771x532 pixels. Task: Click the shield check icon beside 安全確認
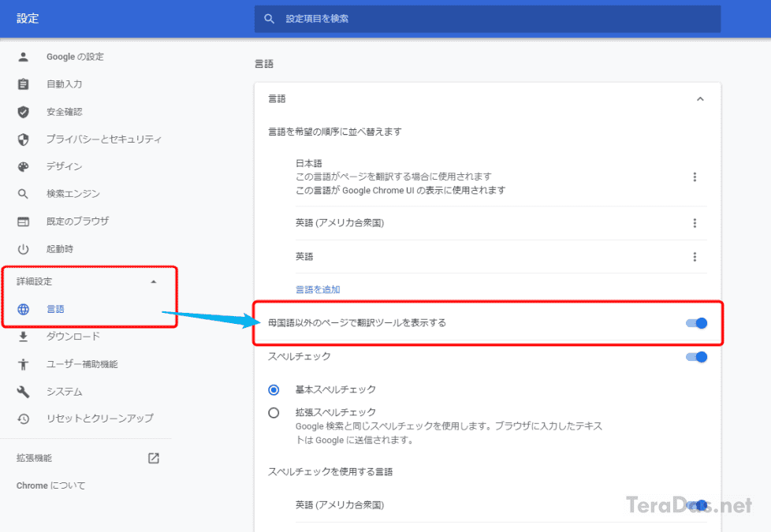(x=23, y=112)
